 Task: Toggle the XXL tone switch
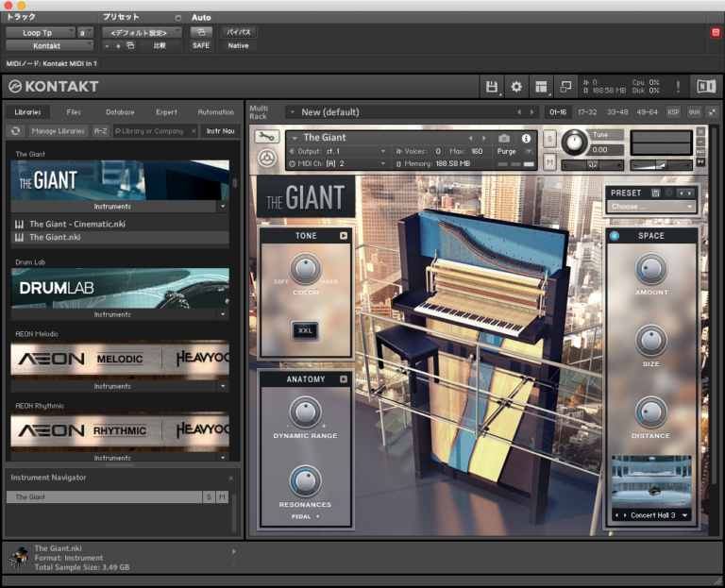point(305,330)
